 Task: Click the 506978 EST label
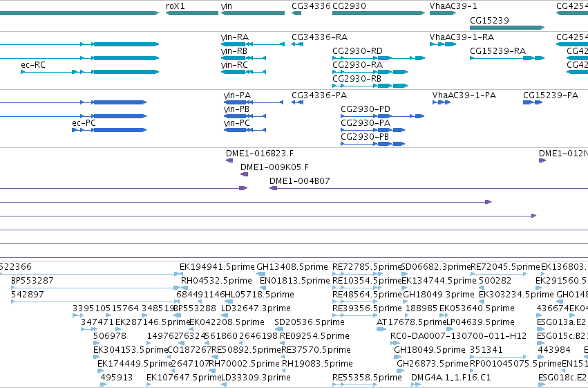point(109,336)
